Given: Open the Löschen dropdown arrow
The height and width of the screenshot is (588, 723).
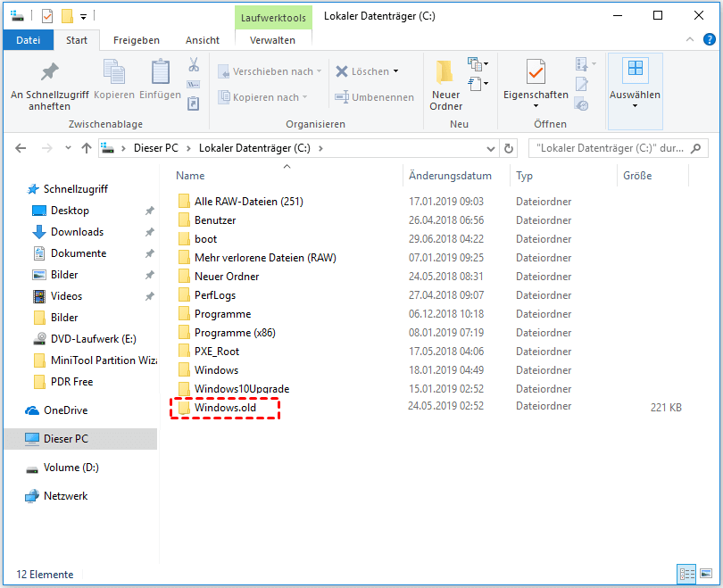Looking at the screenshot, I should (x=395, y=71).
